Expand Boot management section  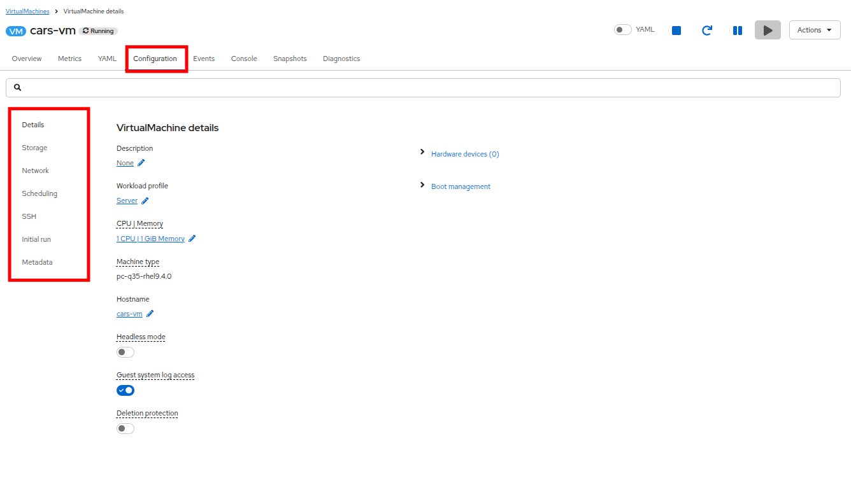(x=461, y=186)
